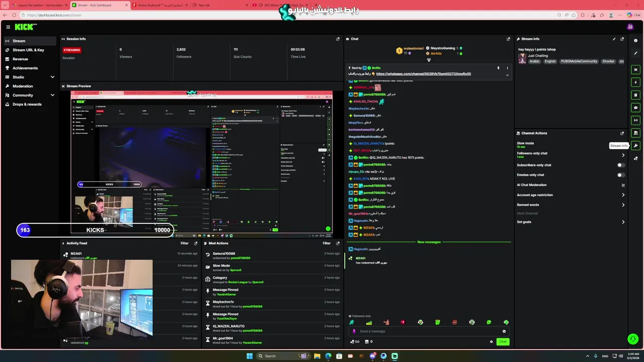Click the browser address bar
Image resolution: width=644 pixels, height=362 pixels.
click(x=289, y=15)
